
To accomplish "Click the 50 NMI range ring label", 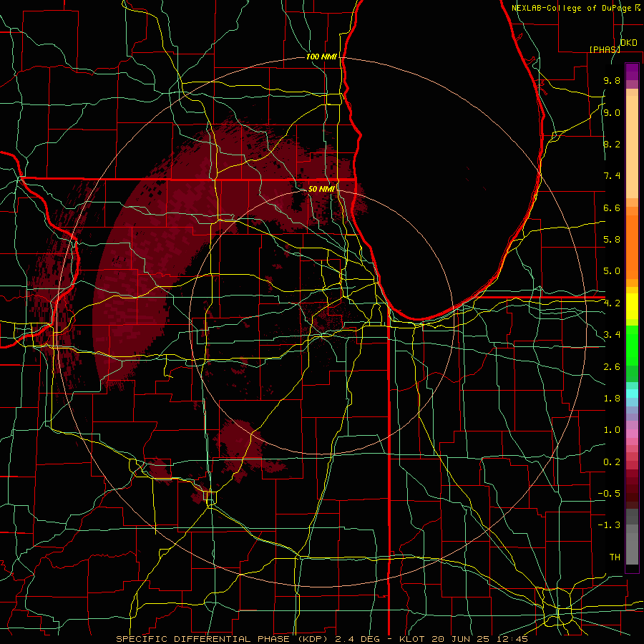I will pos(321,189).
